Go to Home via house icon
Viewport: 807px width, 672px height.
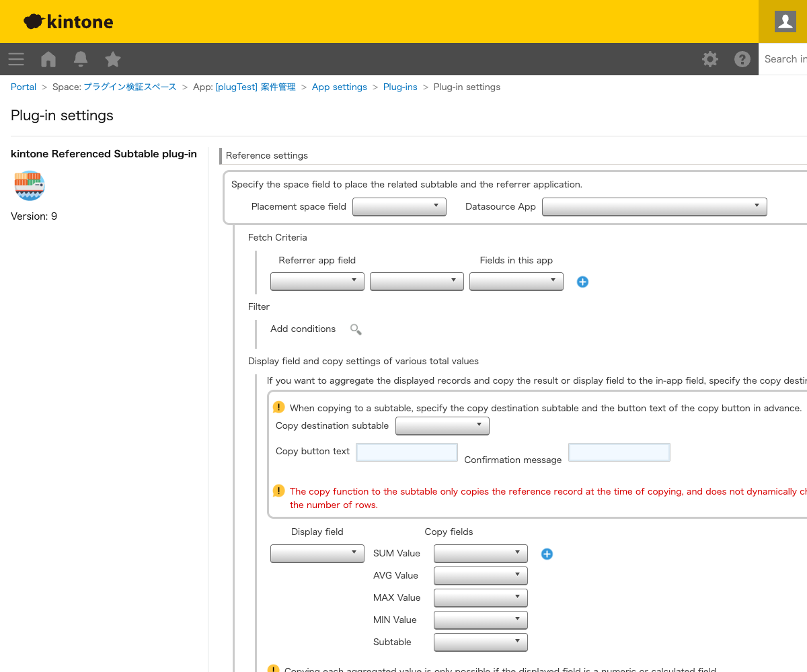[48, 59]
